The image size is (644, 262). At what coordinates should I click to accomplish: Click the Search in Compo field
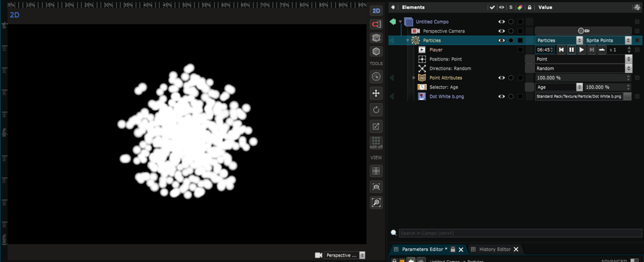[x=520, y=233]
